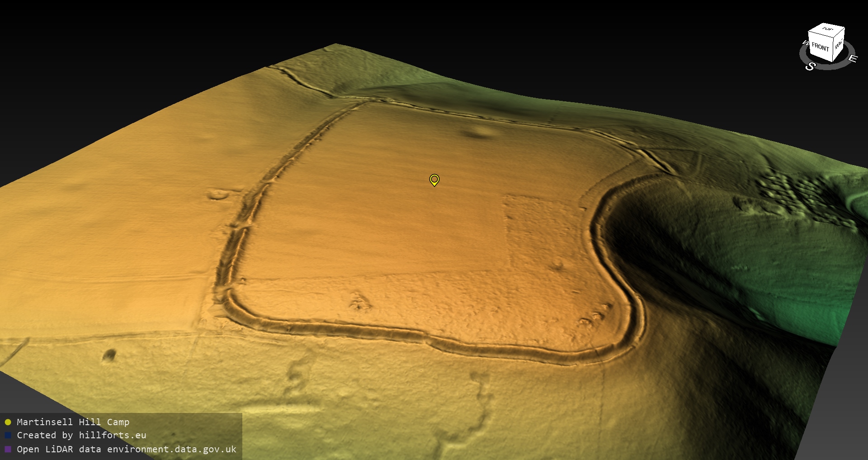Viewport: 868px width, 460px height.
Task: Open the Created by hillforts.eu link
Action: 81,435
